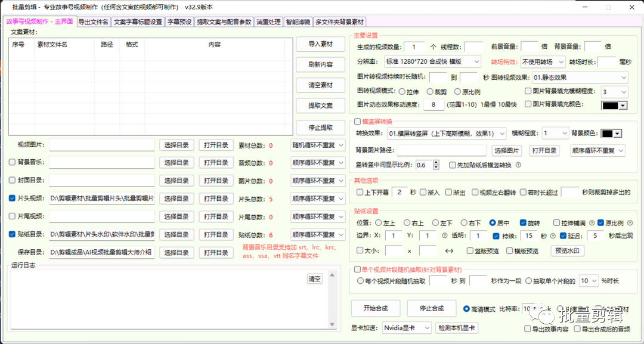Enable the 视频左右翻转 checkbox
Viewport: 644px width, 344px height.
(475, 192)
